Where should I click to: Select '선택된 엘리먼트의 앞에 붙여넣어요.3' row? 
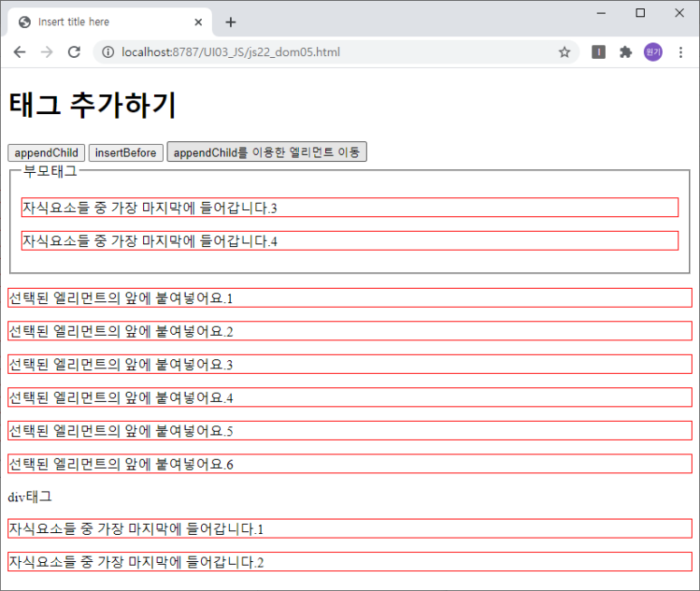[350, 364]
